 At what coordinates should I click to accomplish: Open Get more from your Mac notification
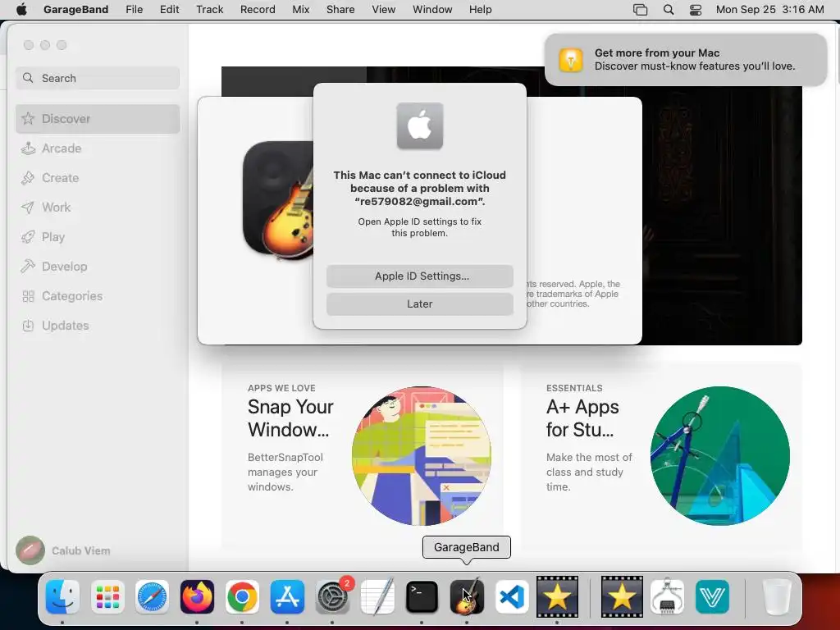coord(686,59)
